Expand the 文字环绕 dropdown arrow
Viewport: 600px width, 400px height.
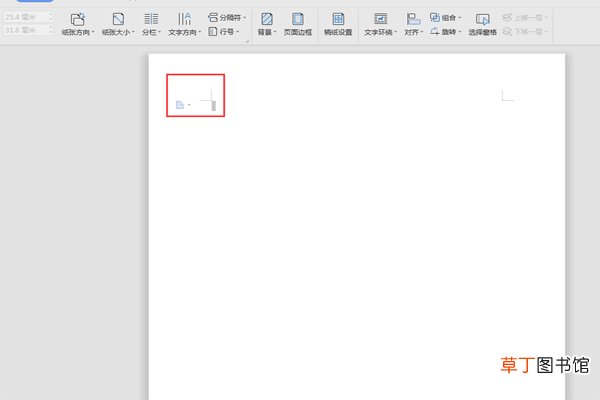(395, 32)
